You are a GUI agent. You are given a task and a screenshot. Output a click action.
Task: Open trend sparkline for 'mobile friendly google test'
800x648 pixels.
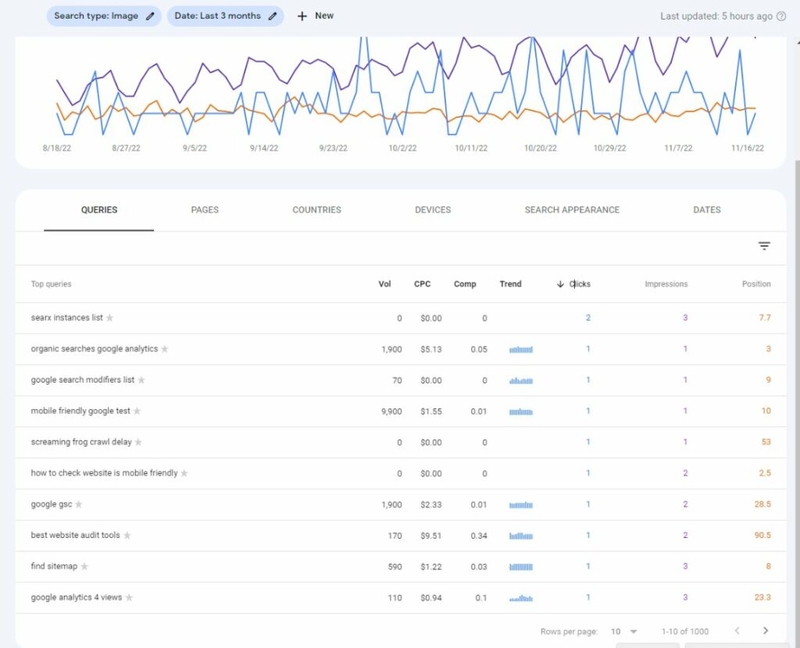point(521,411)
